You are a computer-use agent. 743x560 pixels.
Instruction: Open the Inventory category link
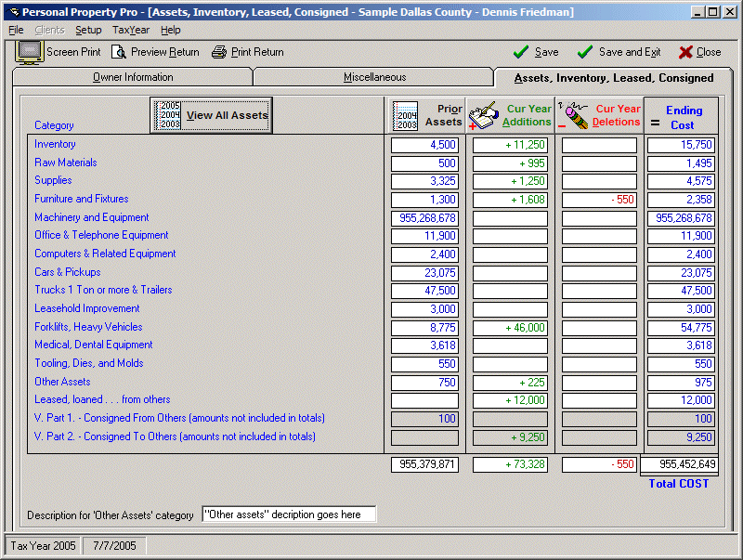click(x=55, y=144)
